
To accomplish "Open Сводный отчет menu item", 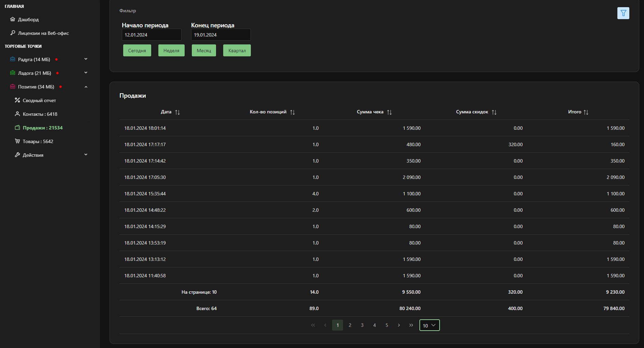I will (39, 100).
